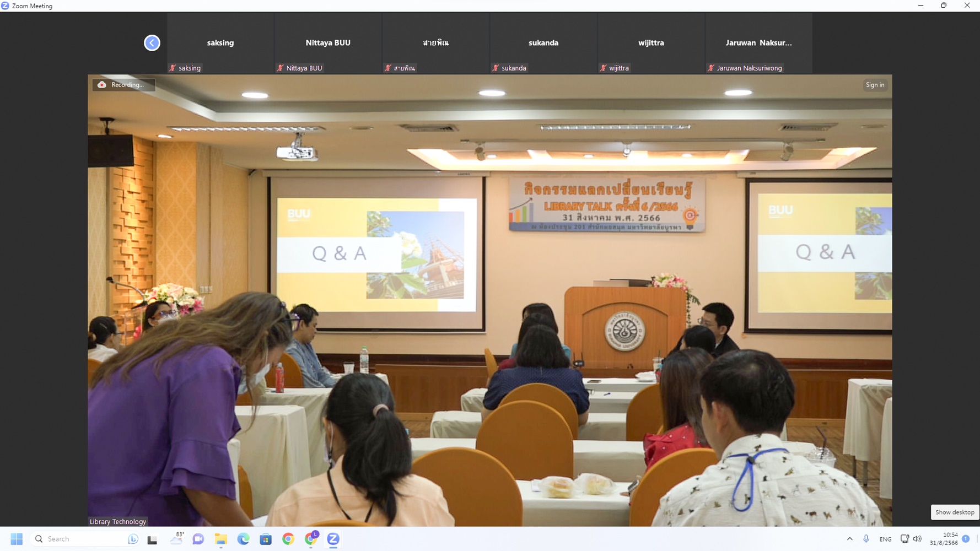Toggle Task View on the taskbar
The image size is (980, 551).
tap(152, 539)
